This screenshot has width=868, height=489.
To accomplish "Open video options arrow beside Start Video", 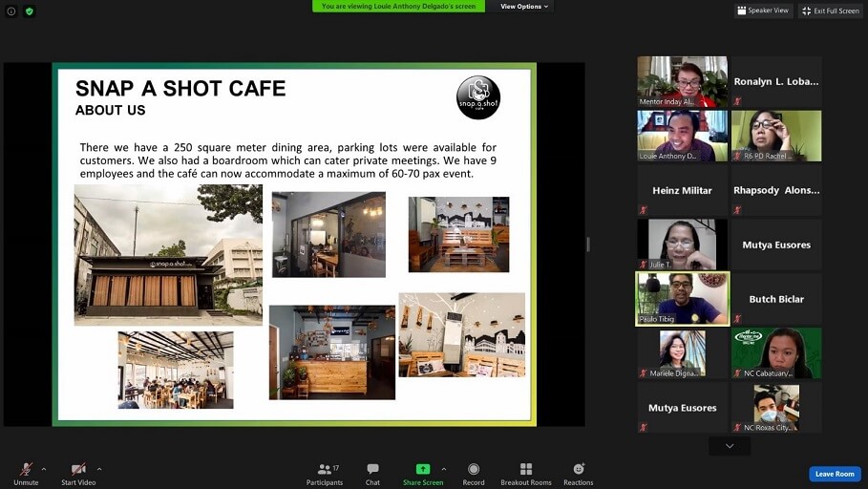I will click(x=99, y=469).
